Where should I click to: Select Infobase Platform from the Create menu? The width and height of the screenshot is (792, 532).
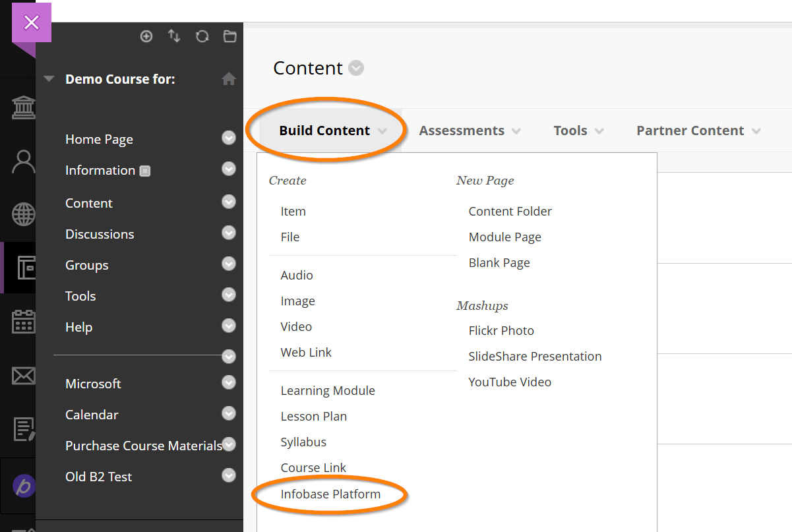coord(330,494)
